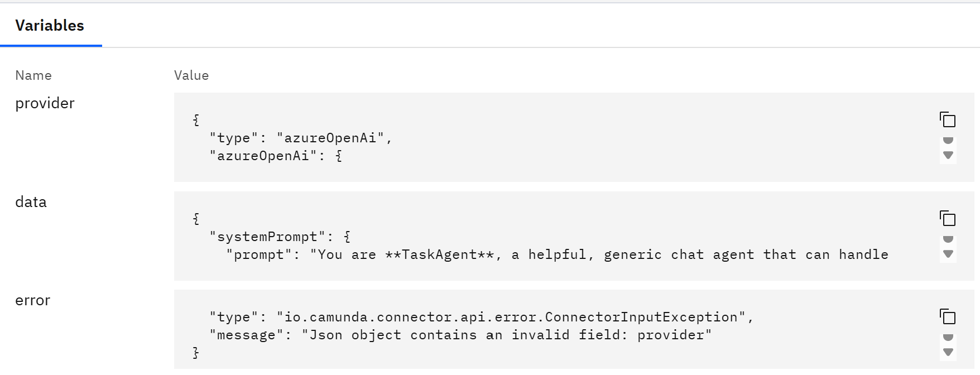Click scroll-down arrow in provider value box
The image size is (980, 375).
click(x=948, y=155)
